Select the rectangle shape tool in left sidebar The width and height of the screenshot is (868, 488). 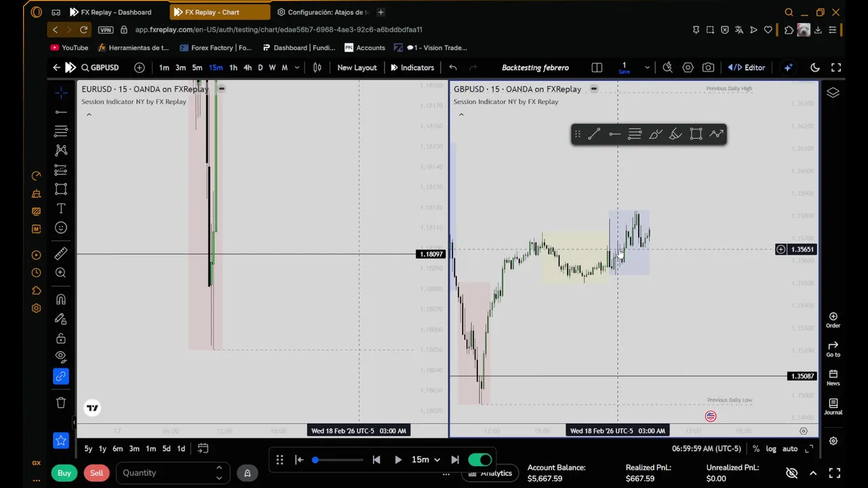pyautogui.click(x=61, y=189)
